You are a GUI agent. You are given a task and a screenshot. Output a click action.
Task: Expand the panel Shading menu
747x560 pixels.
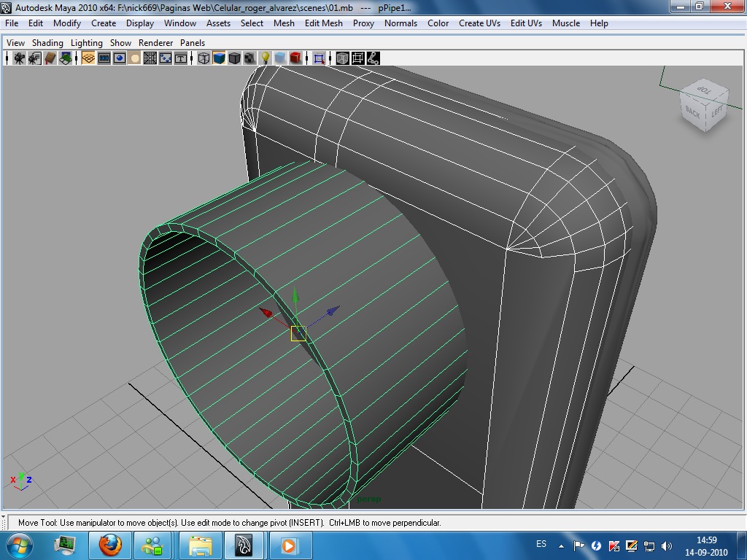pos(47,43)
